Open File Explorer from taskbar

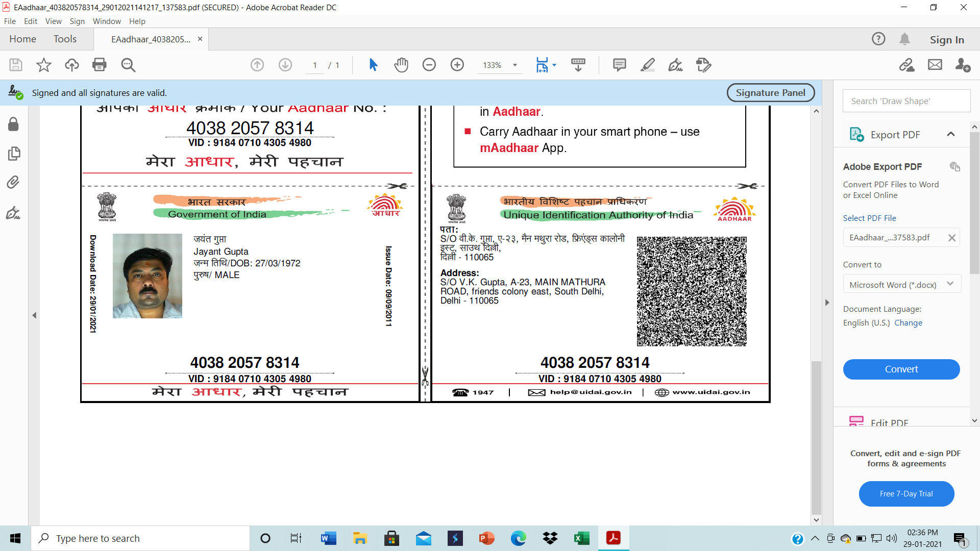(x=360, y=538)
